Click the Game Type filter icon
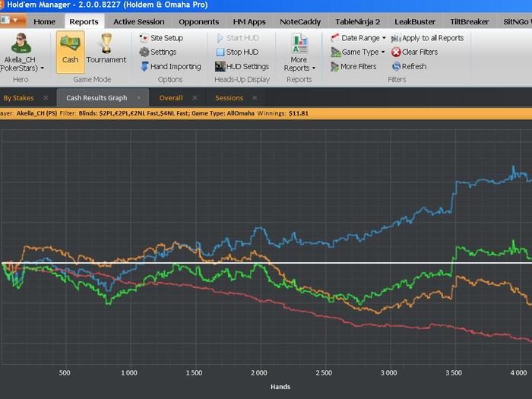 pos(336,52)
